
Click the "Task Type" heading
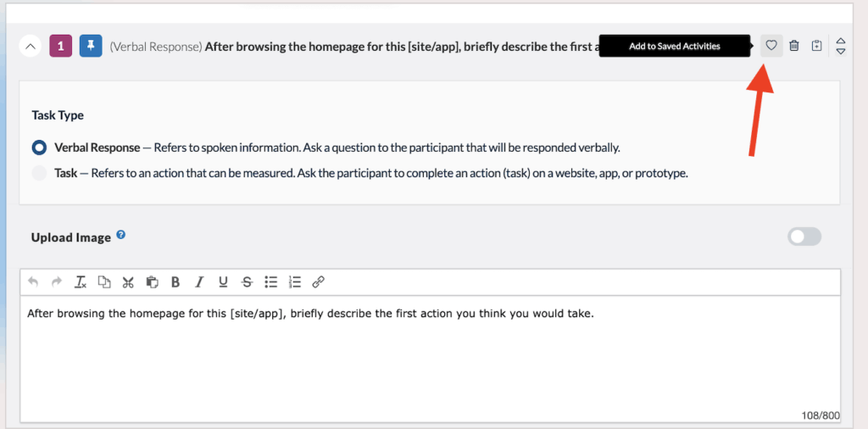[58, 115]
